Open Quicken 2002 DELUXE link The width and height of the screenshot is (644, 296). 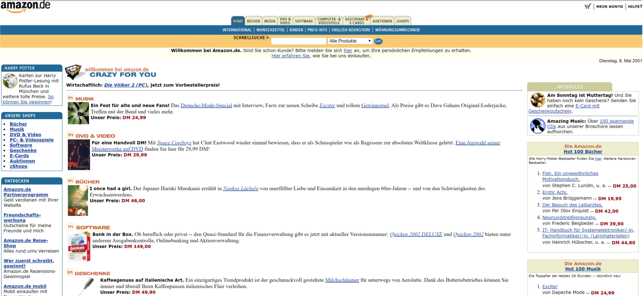click(x=416, y=234)
